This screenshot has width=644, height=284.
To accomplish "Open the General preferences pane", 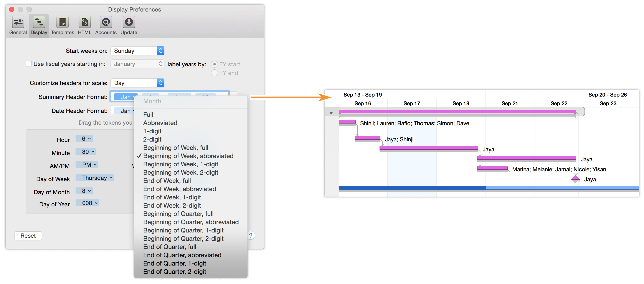I will tap(18, 25).
